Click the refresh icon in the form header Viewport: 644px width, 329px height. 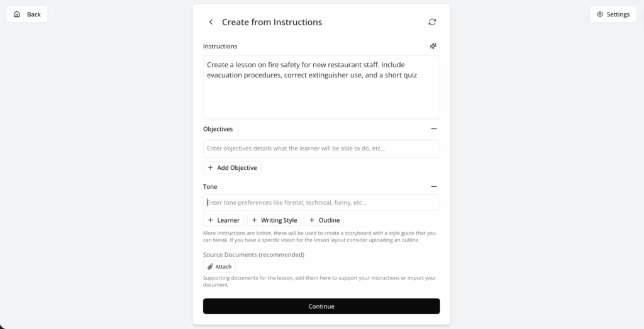pyautogui.click(x=432, y=22)
